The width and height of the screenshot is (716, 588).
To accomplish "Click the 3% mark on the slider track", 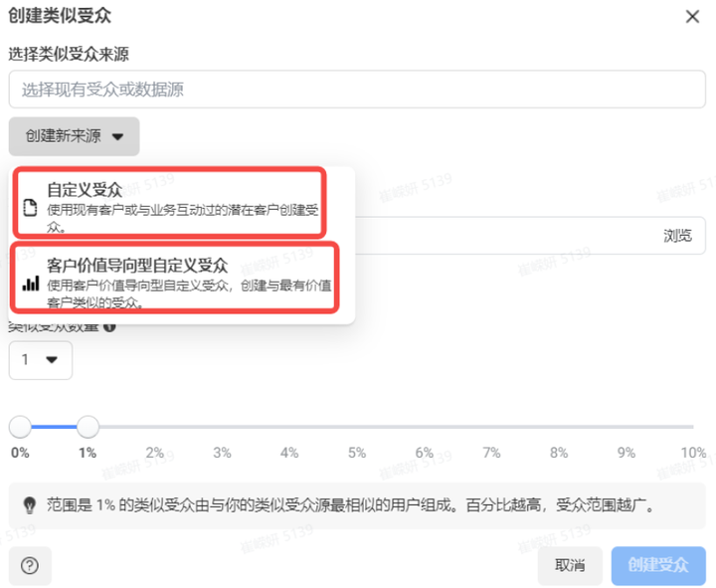I will coord(222,428).
